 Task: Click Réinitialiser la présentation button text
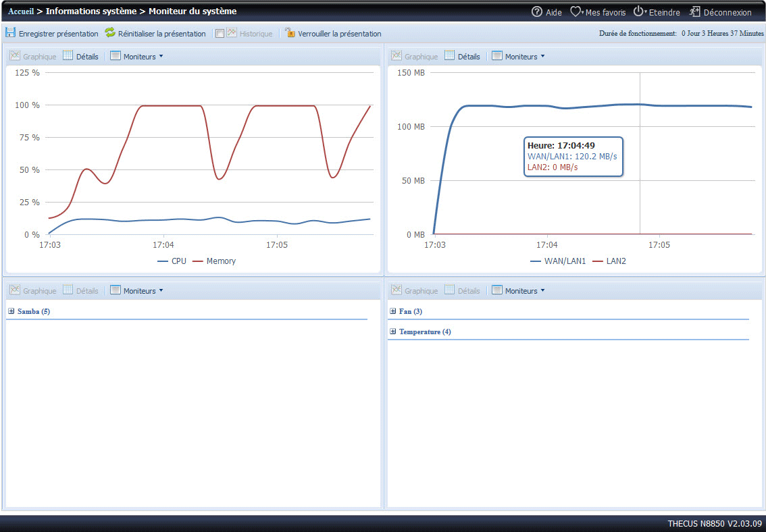(161, 33)
